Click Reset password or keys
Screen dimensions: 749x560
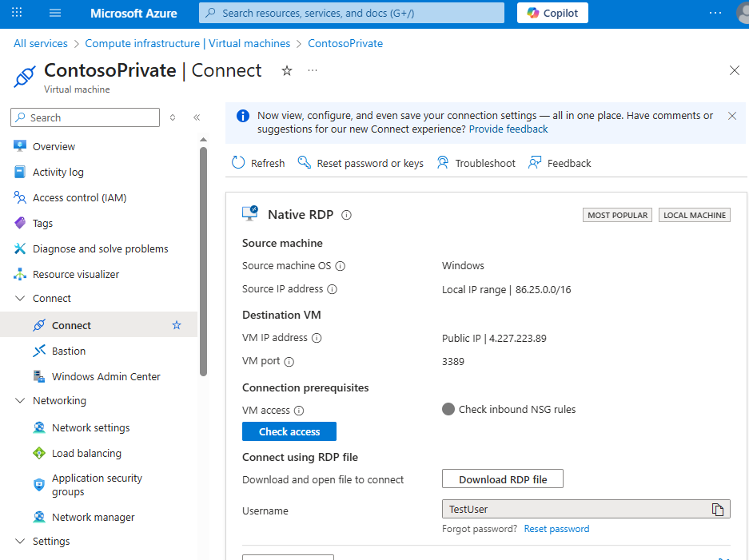pos(361,163)
